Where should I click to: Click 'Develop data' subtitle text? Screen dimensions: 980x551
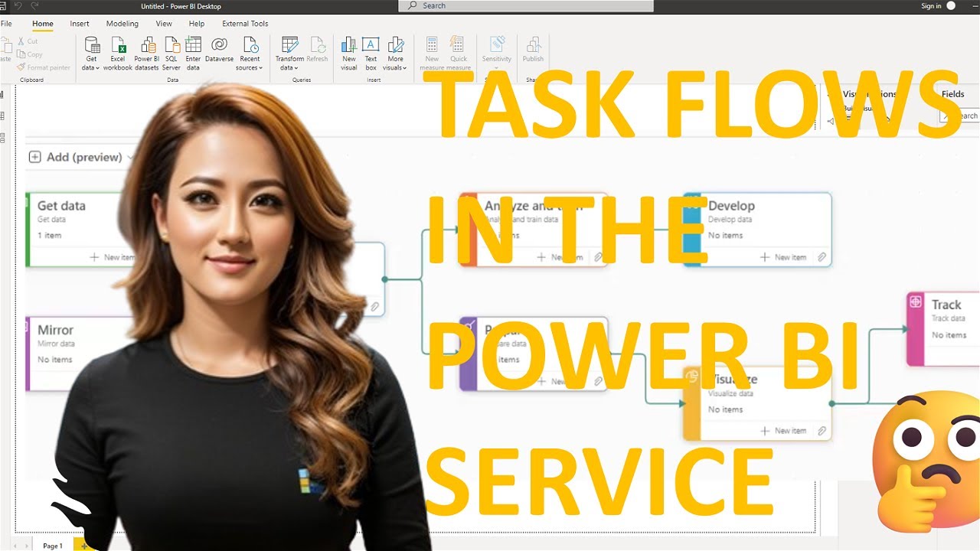(x=730, y=220)
